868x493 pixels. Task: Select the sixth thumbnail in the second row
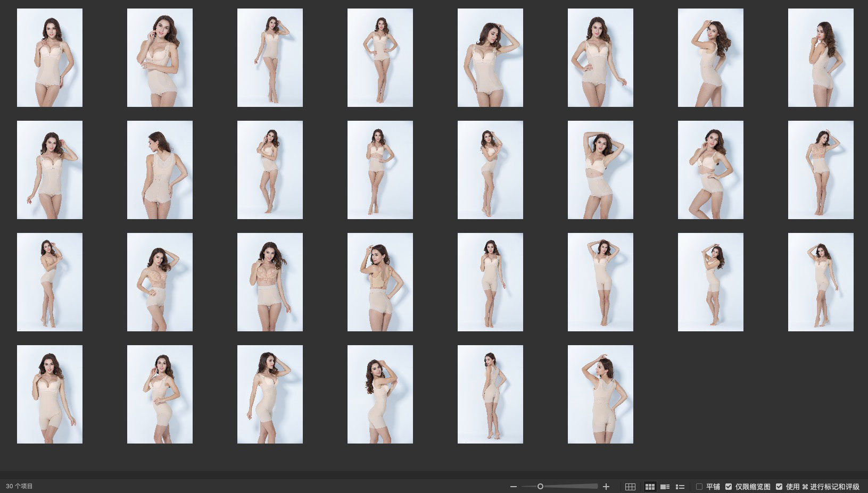tap(600, 170)
